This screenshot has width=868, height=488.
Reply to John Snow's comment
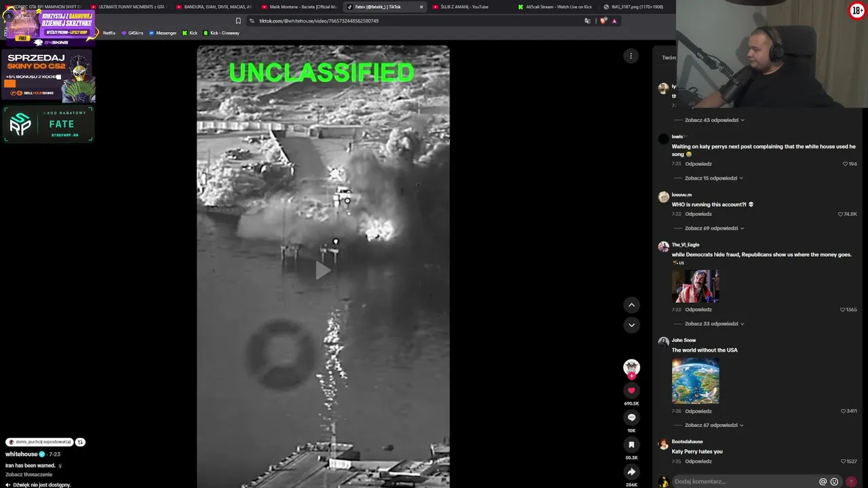pyautogui.click(x=698, y=411)
